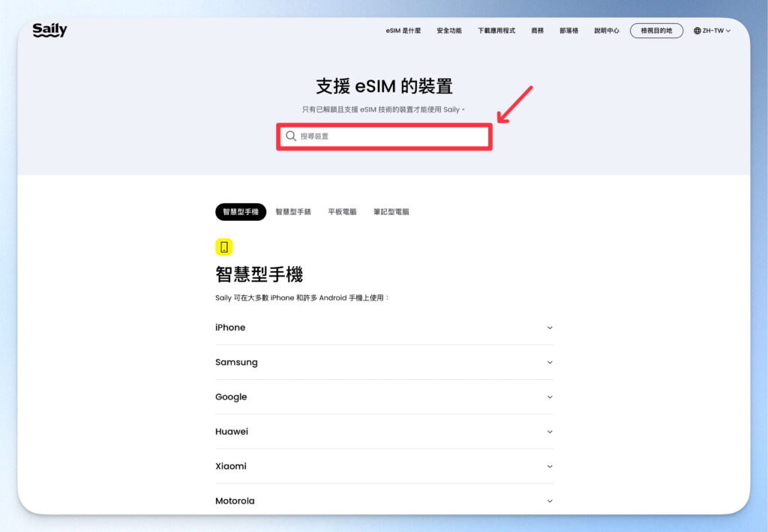Click the magnifier icon in search field
Screen dimensions: 768x532
pos(291,136)
